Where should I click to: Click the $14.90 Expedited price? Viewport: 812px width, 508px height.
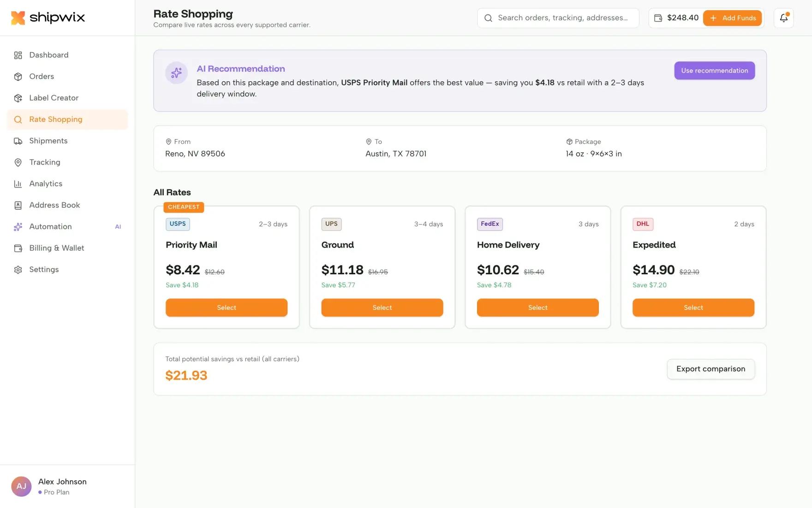[654, 270]
